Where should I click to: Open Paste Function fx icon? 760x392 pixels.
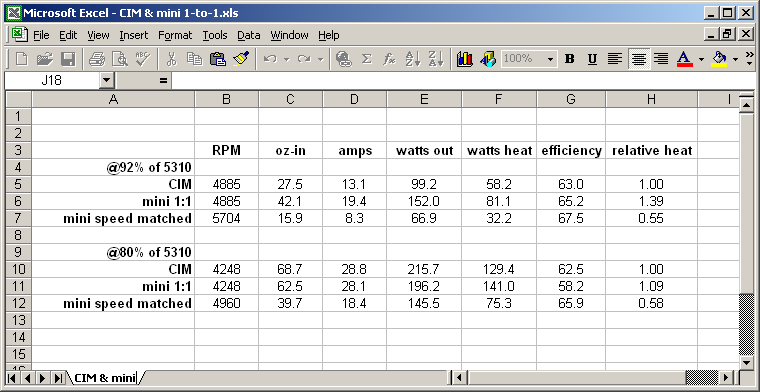pyautogui.click(x=390, y=59)
